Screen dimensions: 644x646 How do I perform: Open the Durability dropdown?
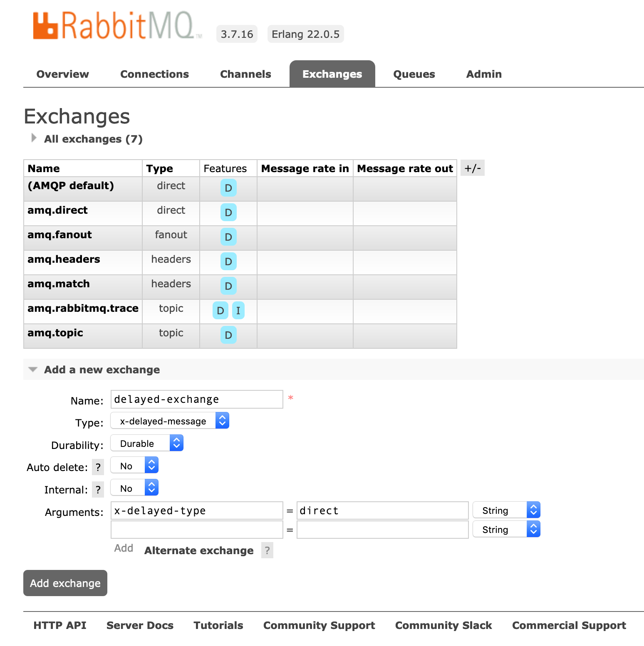[x=147, y=444]
